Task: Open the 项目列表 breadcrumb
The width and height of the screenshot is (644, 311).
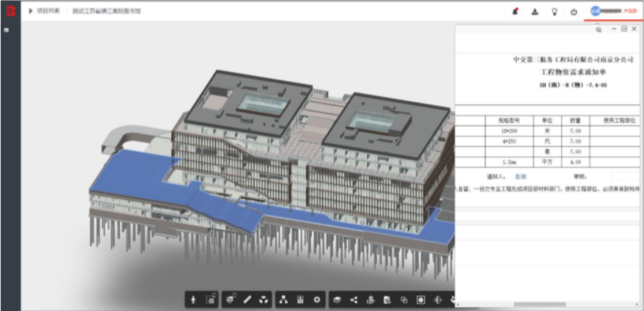Action: [x=48, y=11]
